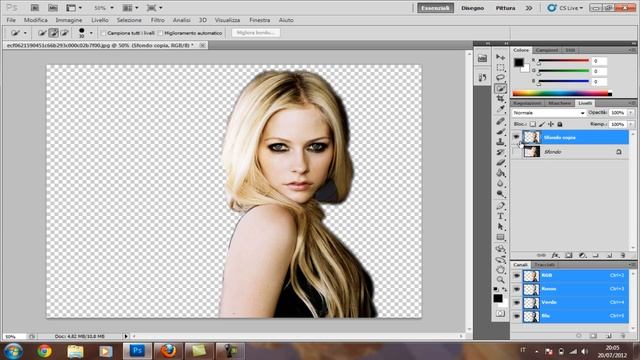Image resolution: width=640 pixels, height=360 pixels.
Task: Select the History Brush tool
Action: click(500, 152)
